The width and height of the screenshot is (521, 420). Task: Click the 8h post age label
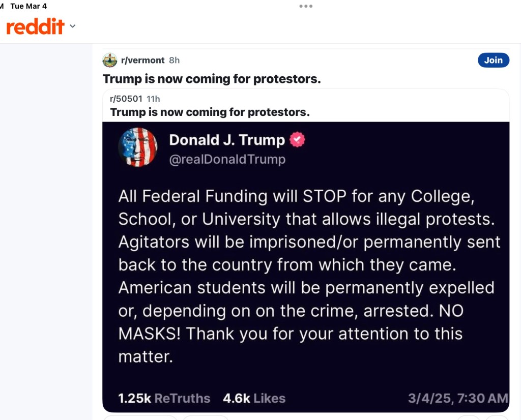[x=174, y=60]
